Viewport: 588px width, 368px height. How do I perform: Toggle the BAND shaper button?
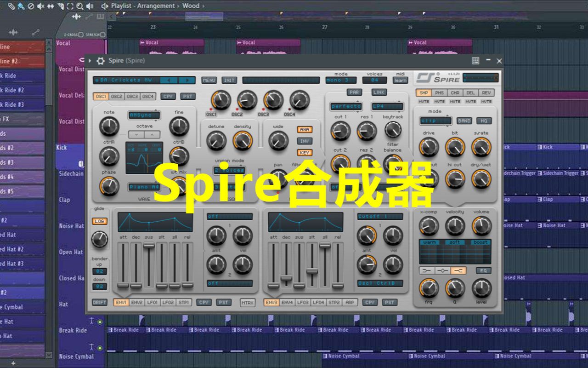coord(464,121)
